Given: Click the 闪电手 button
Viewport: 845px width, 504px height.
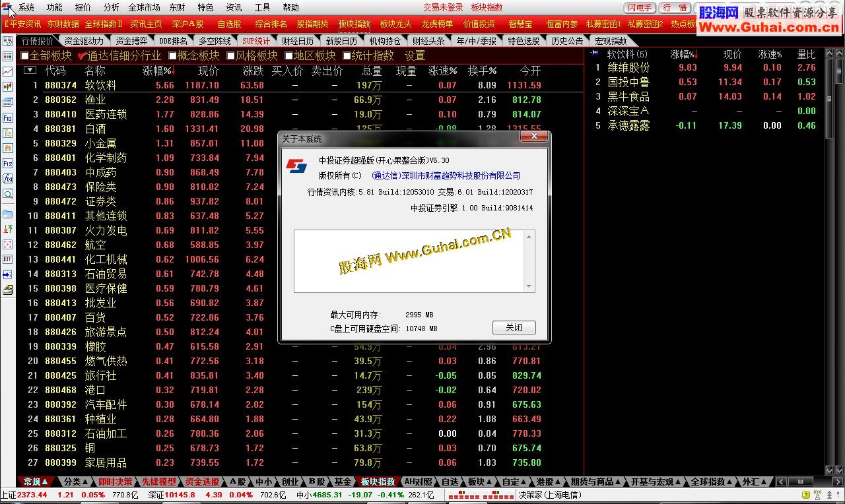Looking at the screenshot, I should (640, 7).
